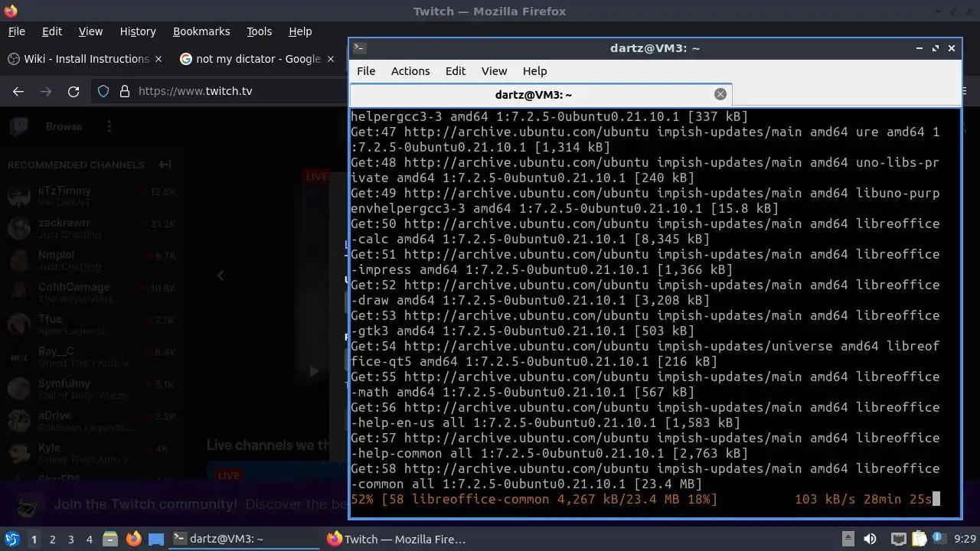Open the application start menu in taskbar
The height and width of the screenshot is (551, 980).
point(12,539)
